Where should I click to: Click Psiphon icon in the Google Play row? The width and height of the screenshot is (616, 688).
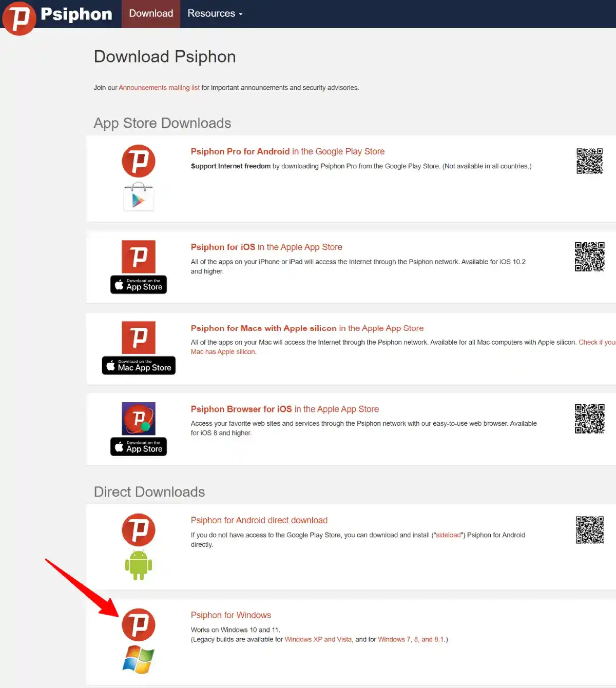[x=139, y=161]
